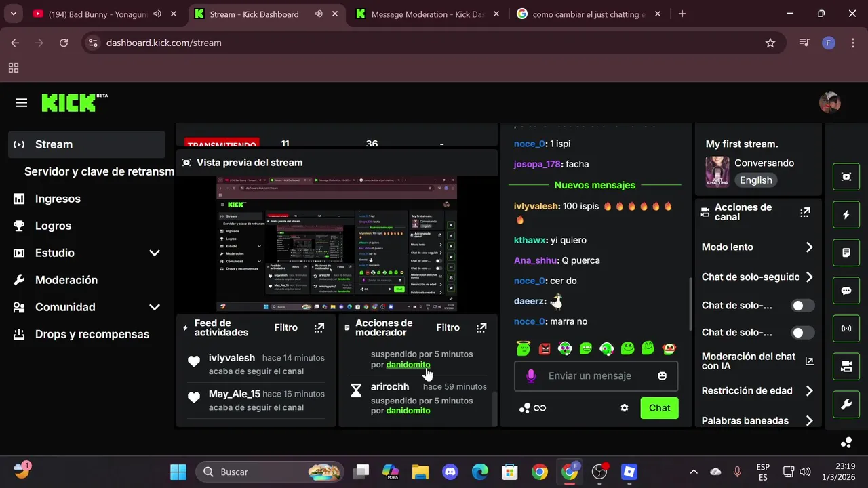Open the ivlyvalesh follower entry
868x488 pixels.
257,364
